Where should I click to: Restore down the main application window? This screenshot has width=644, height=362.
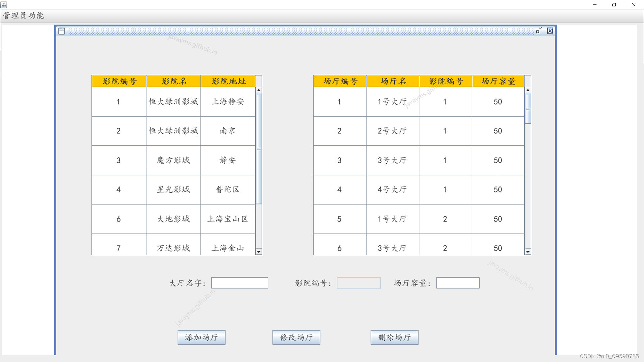614,5
